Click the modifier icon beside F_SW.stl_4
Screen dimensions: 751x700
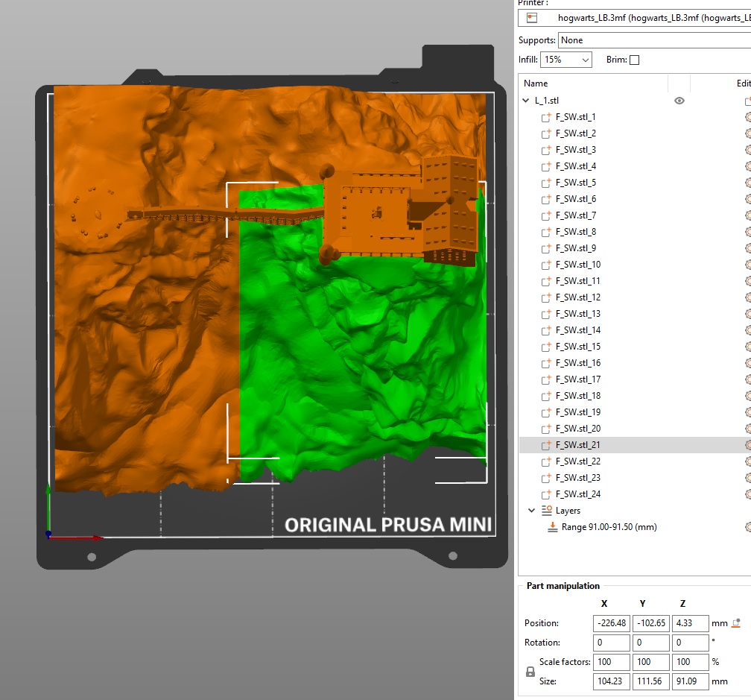point(546,166)
